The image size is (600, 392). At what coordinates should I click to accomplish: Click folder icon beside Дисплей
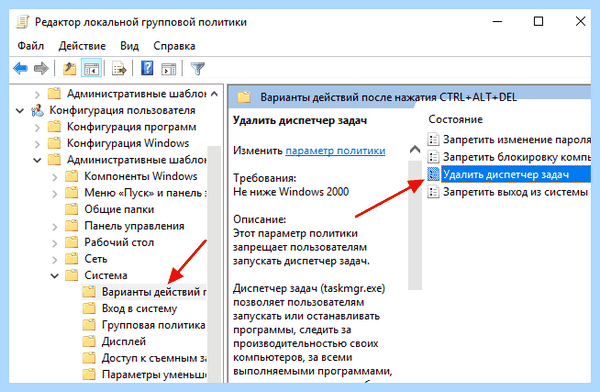click(89, 341)
